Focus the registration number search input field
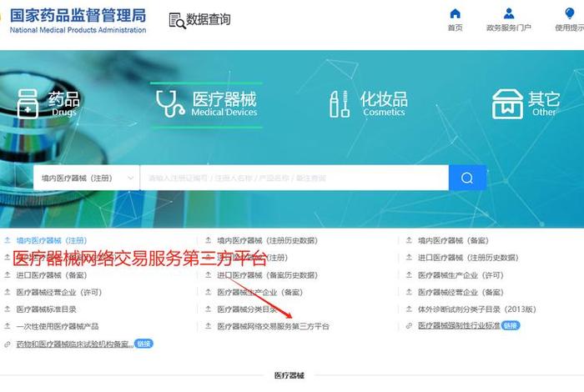This screenshot has height=392, width=584. point(295,178)
